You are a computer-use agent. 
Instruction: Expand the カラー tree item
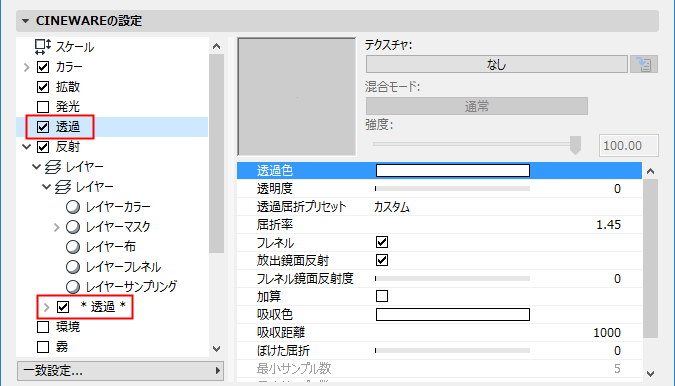click(x=26, y=67)
